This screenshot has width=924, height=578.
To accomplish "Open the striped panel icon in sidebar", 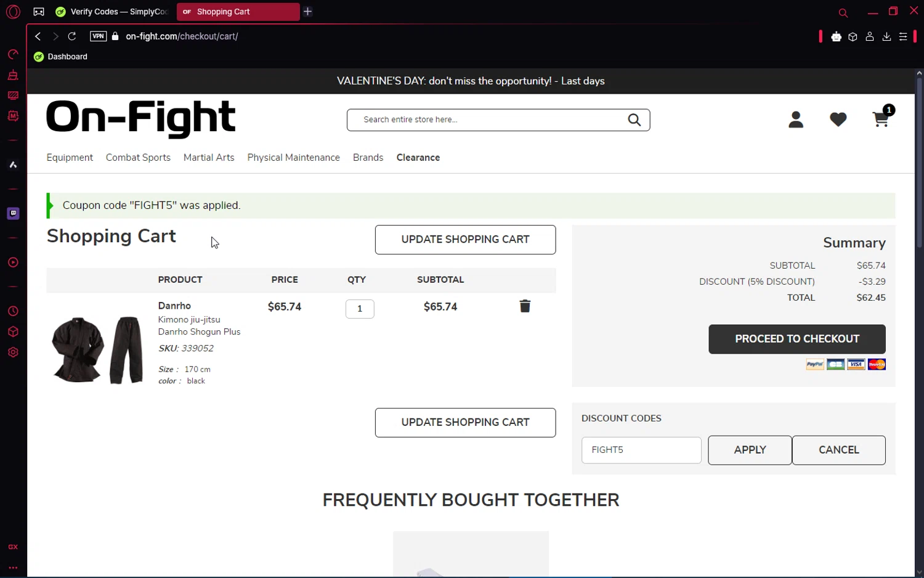I will [13, 96].
